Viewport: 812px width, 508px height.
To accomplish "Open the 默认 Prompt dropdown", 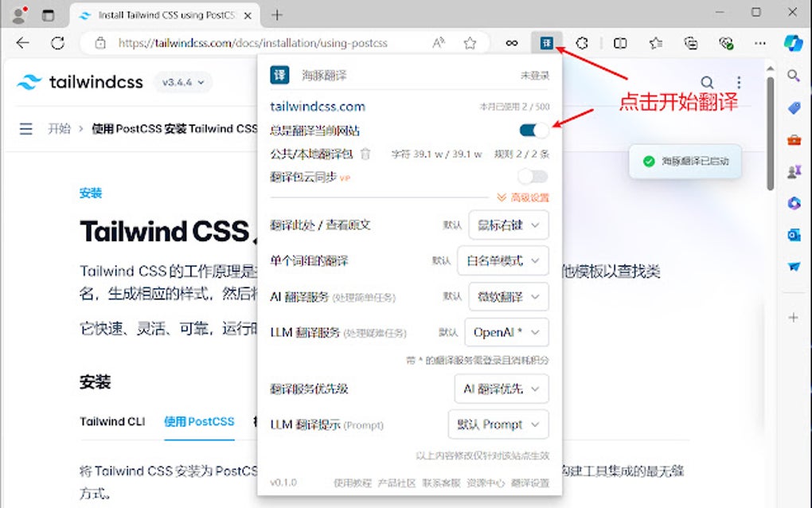I will (x=498, y=424).
